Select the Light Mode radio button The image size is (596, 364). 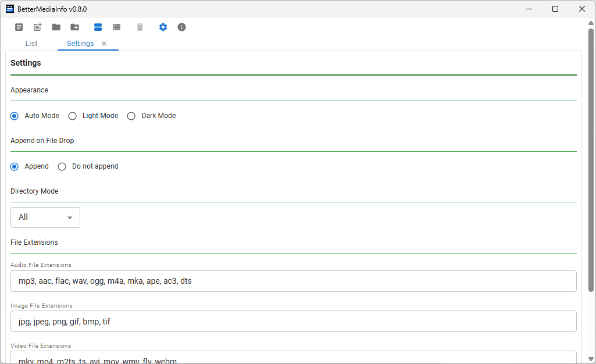(x=73, y=116)
